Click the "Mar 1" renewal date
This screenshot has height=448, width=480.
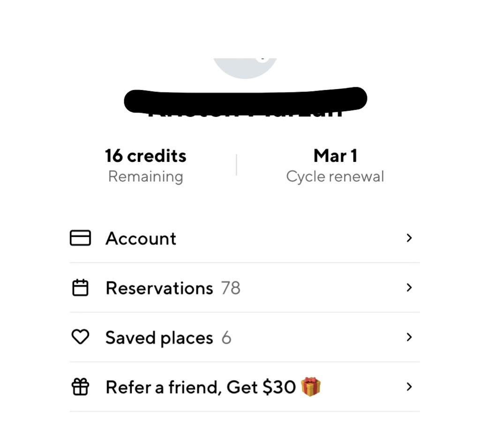335,156
